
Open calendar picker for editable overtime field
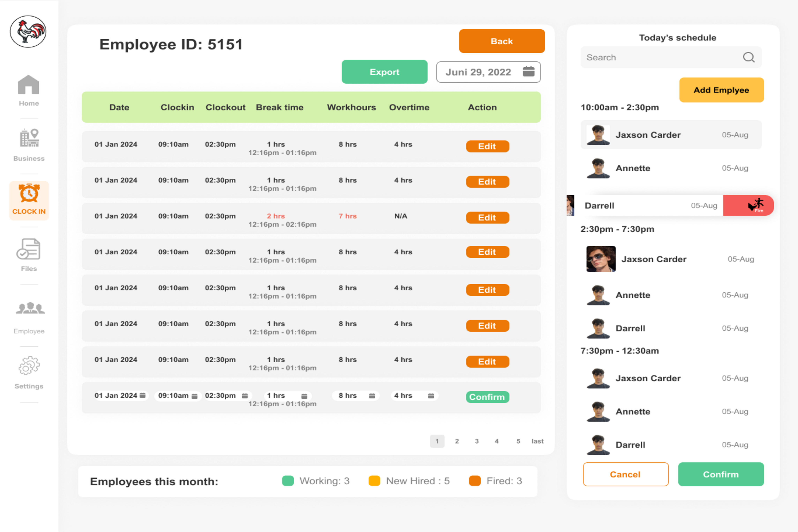pos(431,396)
